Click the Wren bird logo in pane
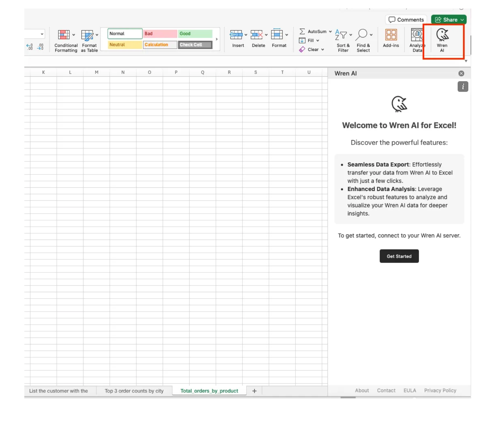This screenshot has width=504, height=422. (x=399, y=104)
